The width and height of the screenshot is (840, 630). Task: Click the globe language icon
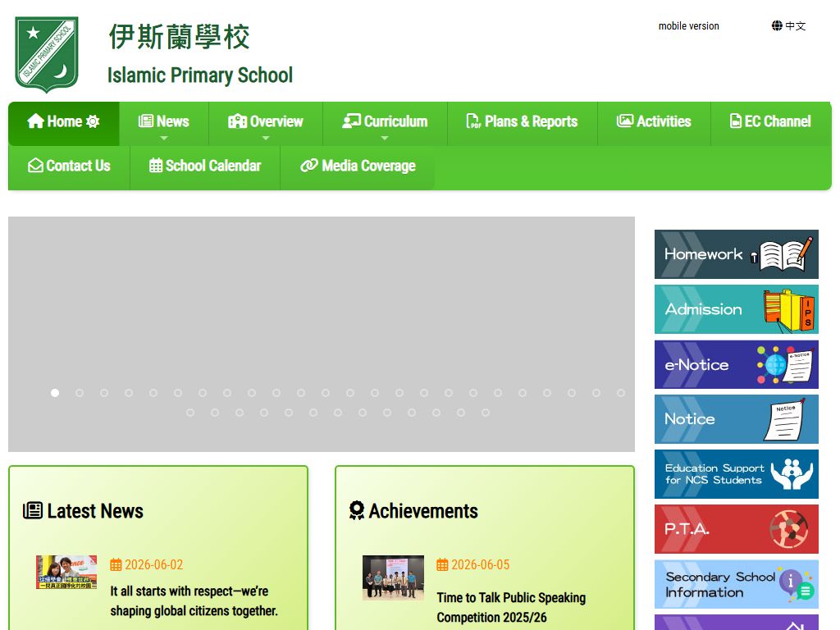click(777, 25)
